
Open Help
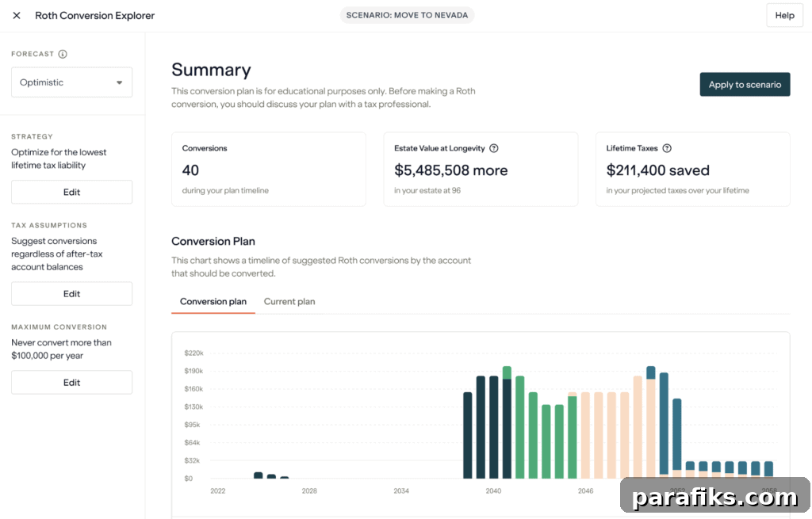(784, 16)
